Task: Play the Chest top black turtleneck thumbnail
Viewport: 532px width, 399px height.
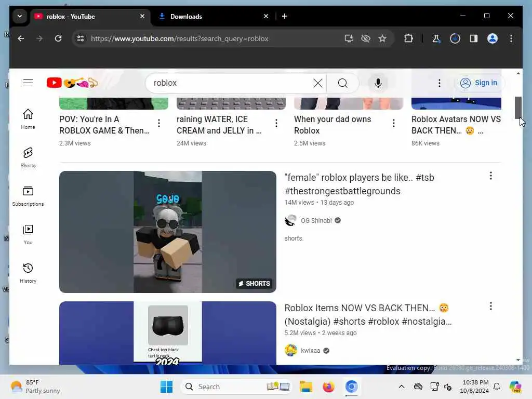Action: (x=168, y=333)
